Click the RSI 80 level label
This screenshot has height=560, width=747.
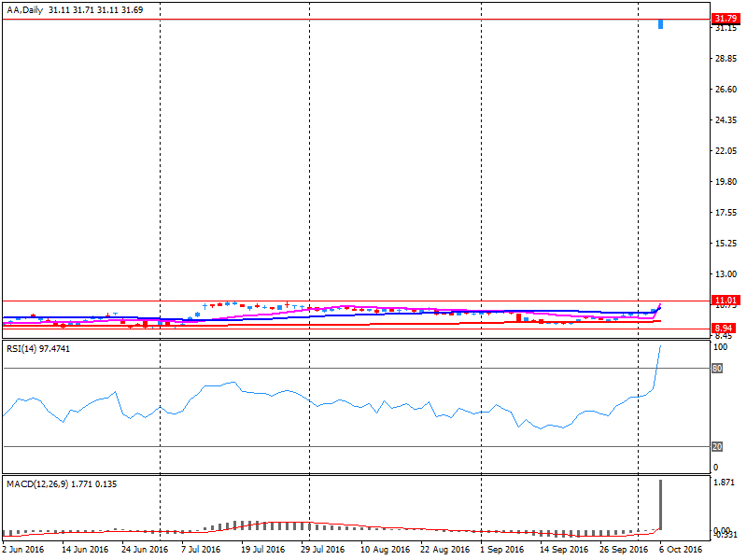717,369
